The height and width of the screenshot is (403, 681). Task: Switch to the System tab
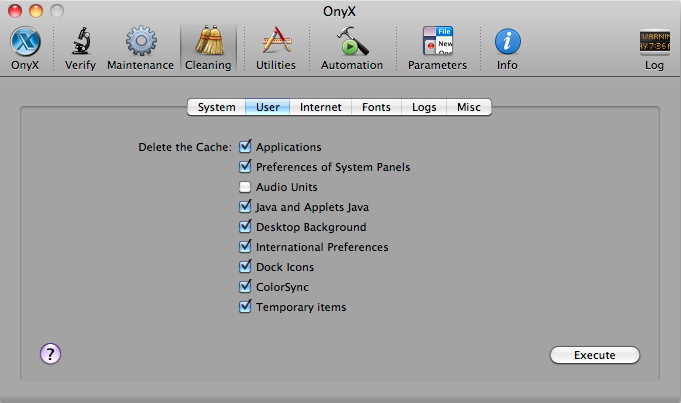(x=216, y=107)
